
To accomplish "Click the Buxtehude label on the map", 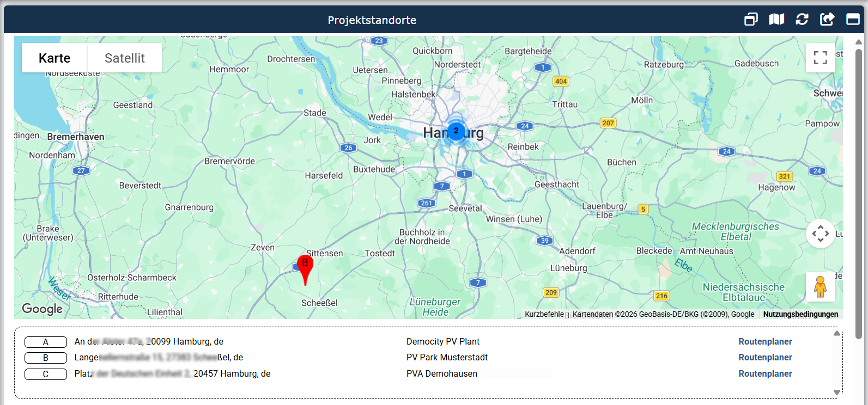I will tap(374, 169).
